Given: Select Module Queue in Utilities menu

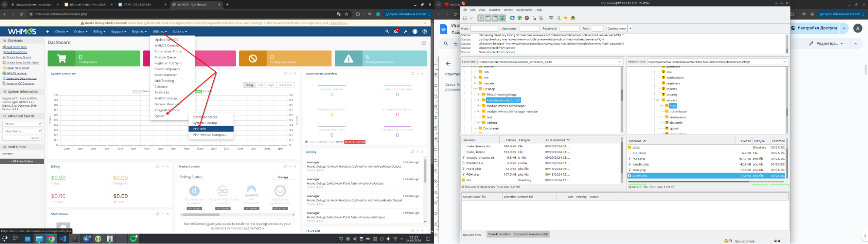Looking at the screenshot, I should point(165,57).
